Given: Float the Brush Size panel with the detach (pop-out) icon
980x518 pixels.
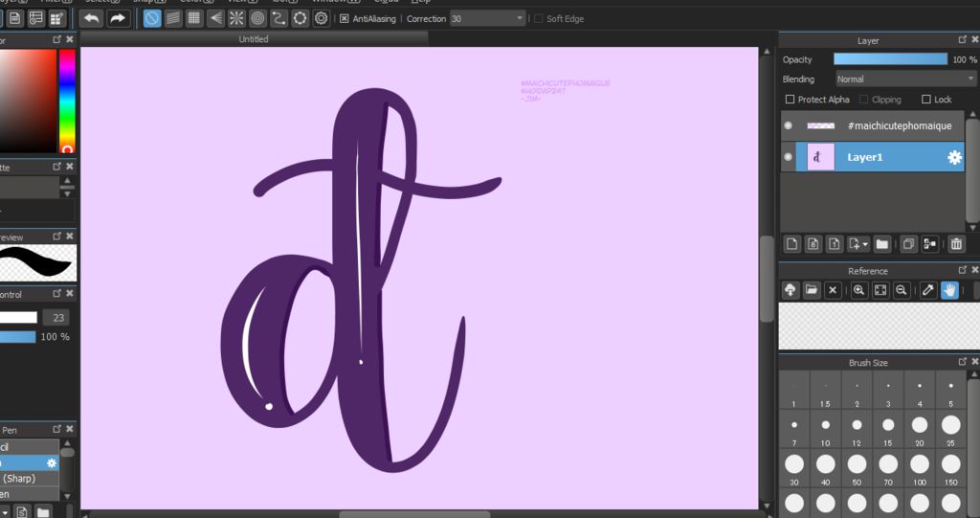Looking at the screenshot, I should (963, 362).
